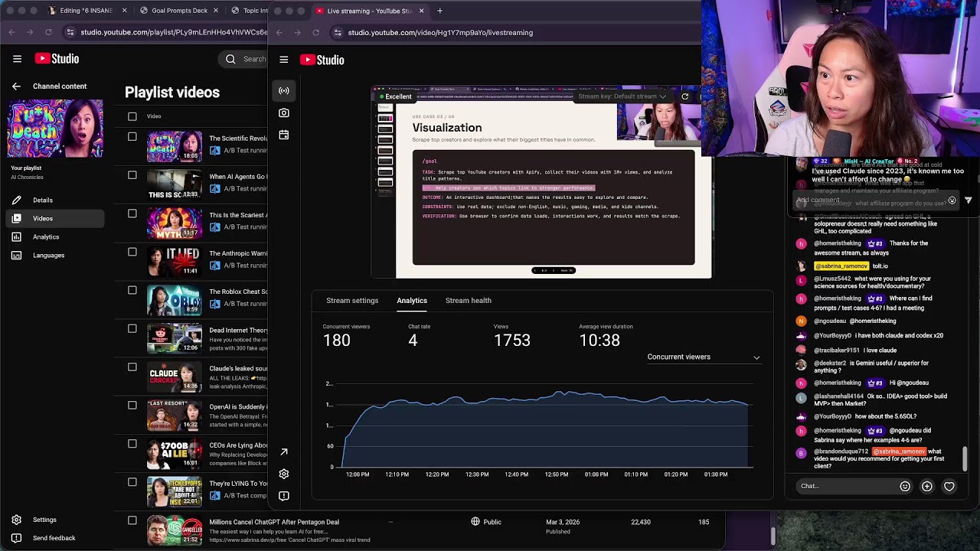Refresh the stream preview
The width and height of the screenshot is (980, 551).
click(x=684, y=96)
